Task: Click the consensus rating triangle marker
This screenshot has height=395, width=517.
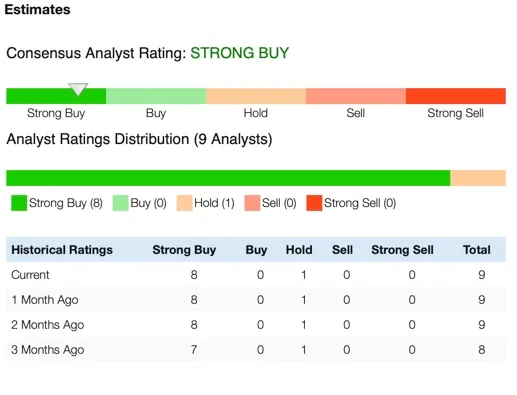Action: [x=78, y=89]
